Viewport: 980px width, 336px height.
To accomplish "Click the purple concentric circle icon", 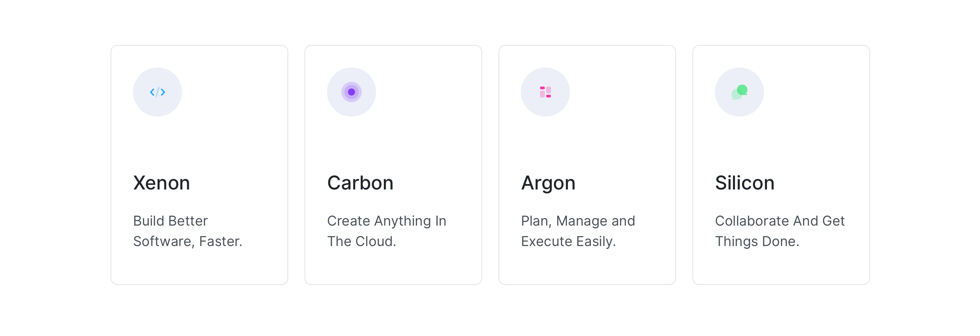I will (x=352, y=92).
